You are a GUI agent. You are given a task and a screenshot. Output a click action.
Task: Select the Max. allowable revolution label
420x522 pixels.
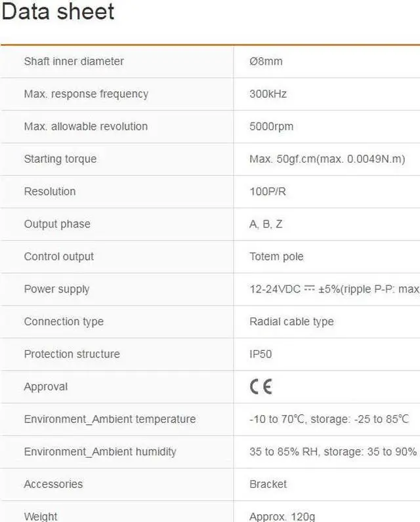85,127
